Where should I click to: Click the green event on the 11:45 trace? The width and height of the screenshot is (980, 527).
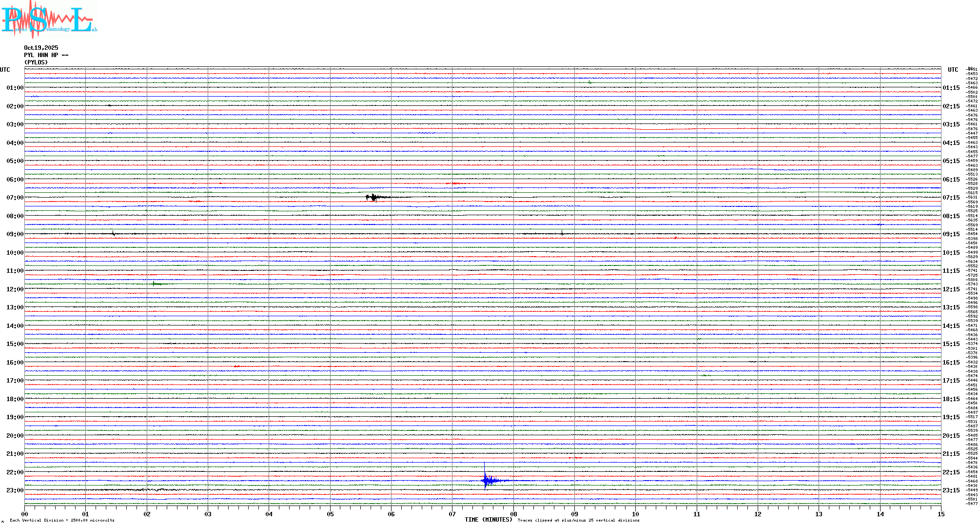pos(156,284)
